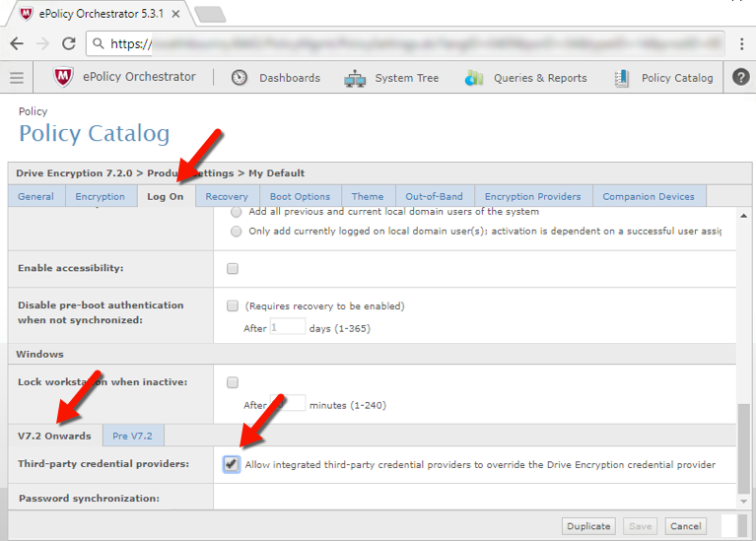Open Dashboards via its clock icon
The image size is (756, 541).
(x=240, y=77)
